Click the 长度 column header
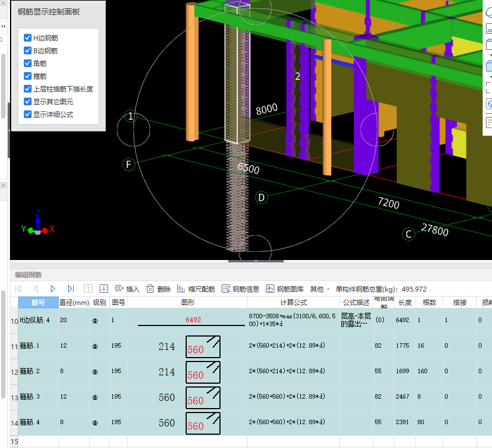This screenshot has width=492, height=448. tap(405, 302)
